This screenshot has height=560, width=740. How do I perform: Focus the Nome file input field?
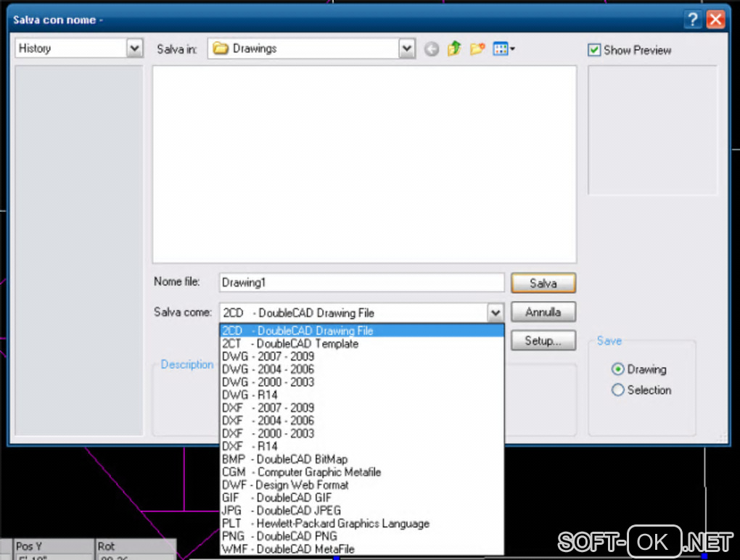tap(361, 283)
